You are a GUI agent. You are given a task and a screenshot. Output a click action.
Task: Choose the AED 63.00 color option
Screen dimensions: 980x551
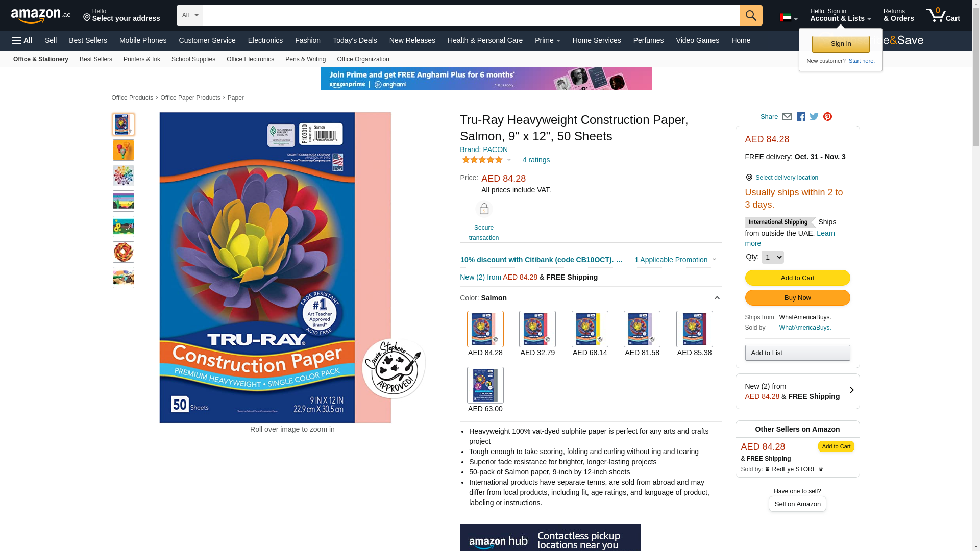point(485,385)
